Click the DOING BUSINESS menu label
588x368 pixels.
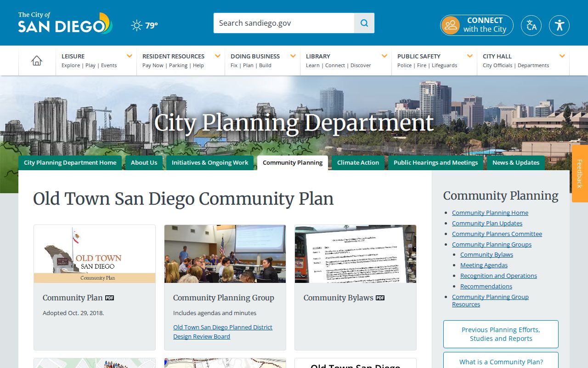[x=255, y=56]
